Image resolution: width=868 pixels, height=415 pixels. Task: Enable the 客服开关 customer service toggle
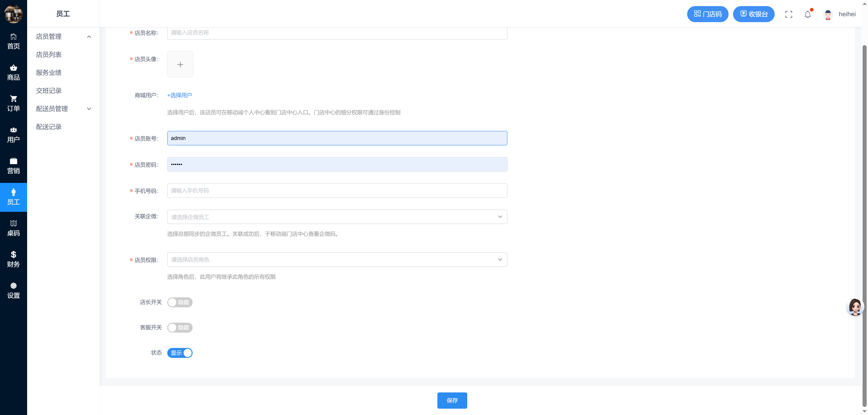[180, 327]
